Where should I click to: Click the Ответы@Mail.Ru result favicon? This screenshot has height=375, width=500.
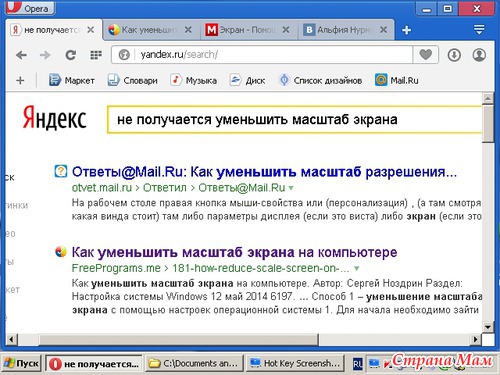(61, 171)
